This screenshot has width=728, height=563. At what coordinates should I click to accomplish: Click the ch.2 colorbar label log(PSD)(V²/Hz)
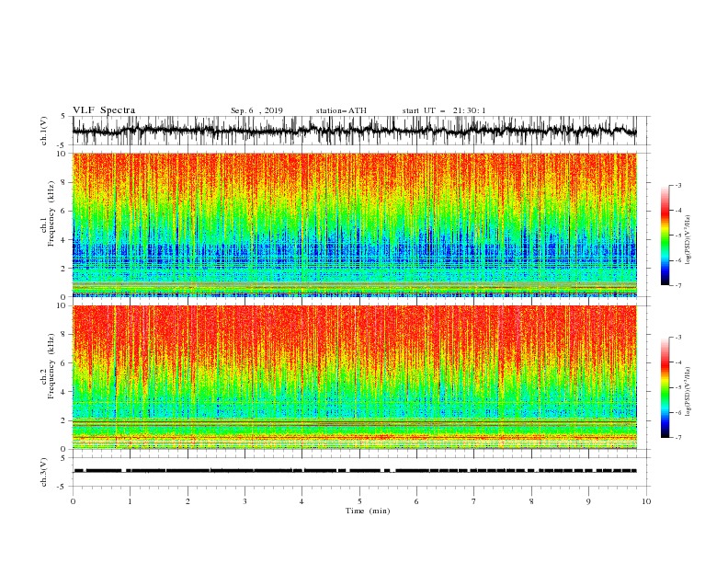click(688, 392)
